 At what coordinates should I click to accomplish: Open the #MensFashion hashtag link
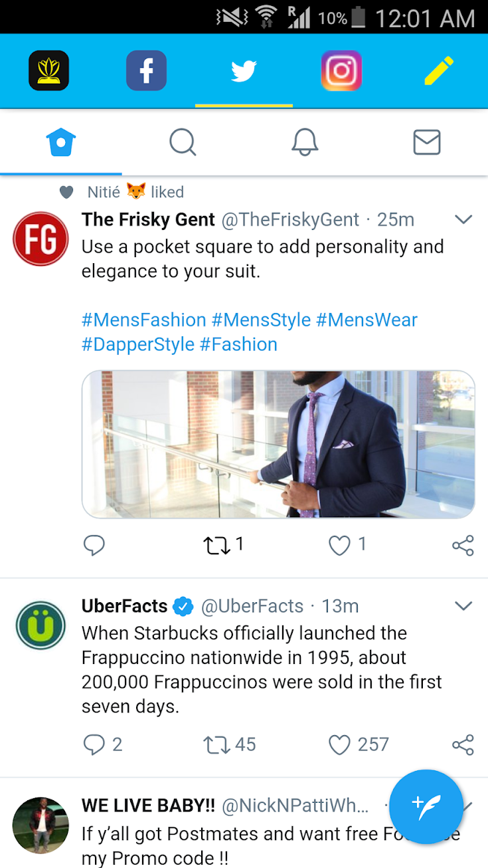(144, 320)
